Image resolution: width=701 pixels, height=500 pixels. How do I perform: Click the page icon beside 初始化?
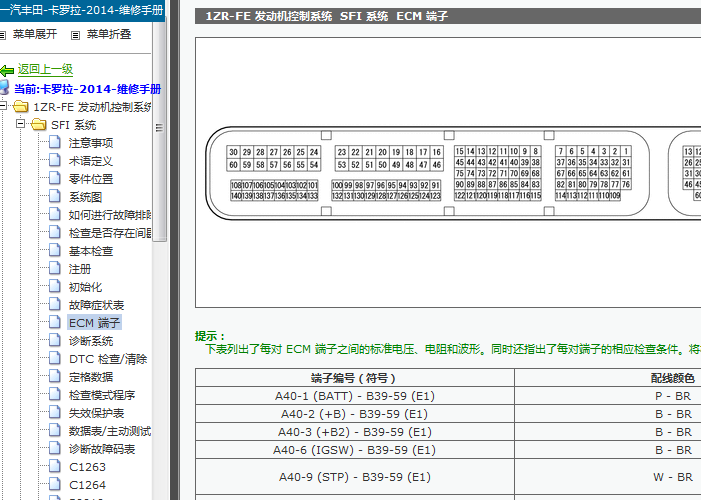(x=55, y=286)
